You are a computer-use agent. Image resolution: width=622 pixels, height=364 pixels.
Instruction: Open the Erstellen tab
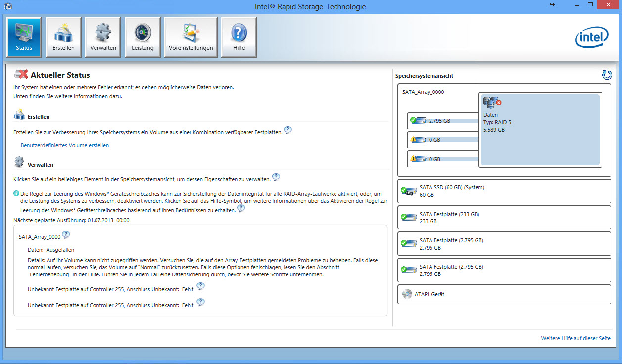coord(63,38)
